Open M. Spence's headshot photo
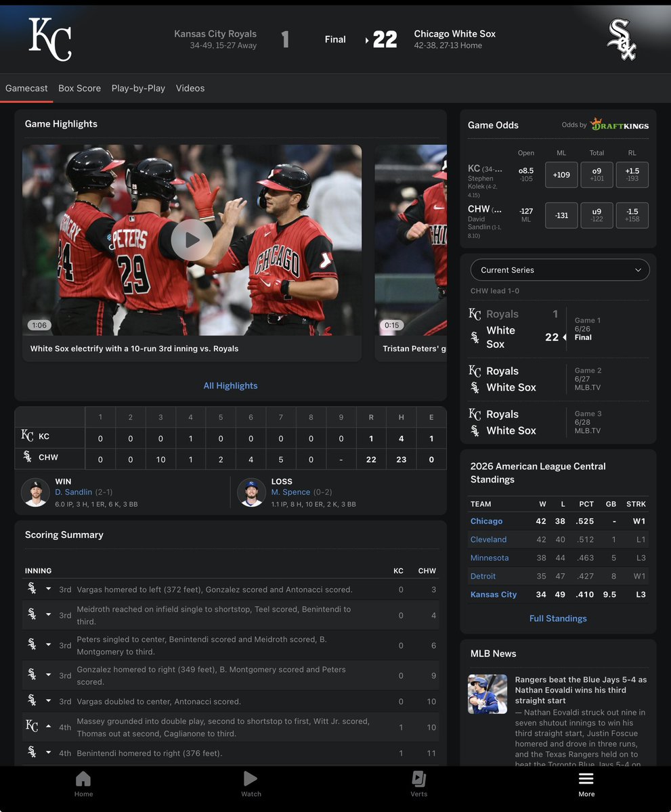The image size is (671, 812). pos(251,493)
